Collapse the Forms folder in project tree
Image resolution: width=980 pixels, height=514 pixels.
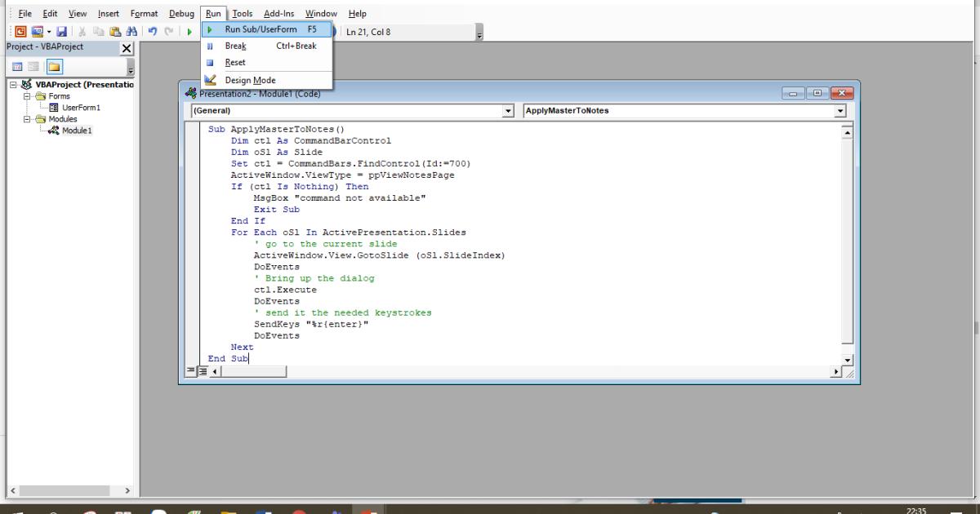click(x=26, y=96)
